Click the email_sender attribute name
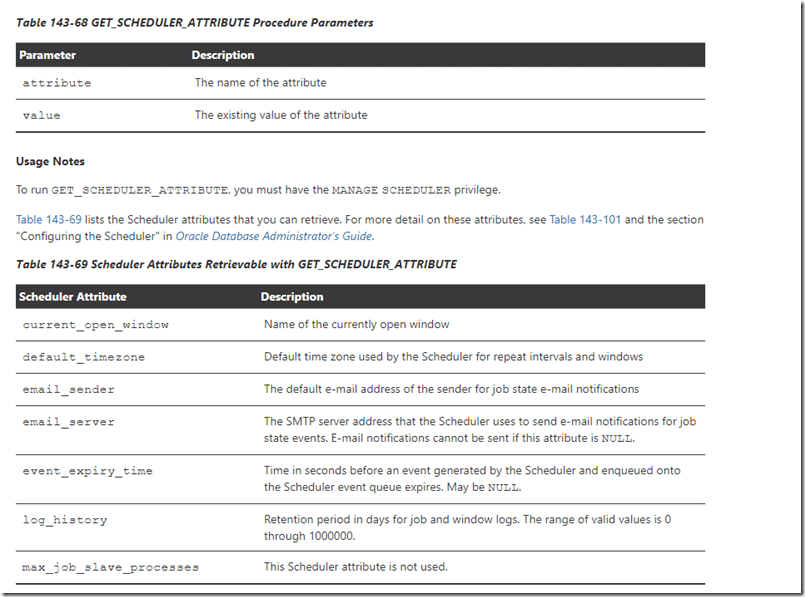Screen dimensions: 805x597 pos(69,390)
